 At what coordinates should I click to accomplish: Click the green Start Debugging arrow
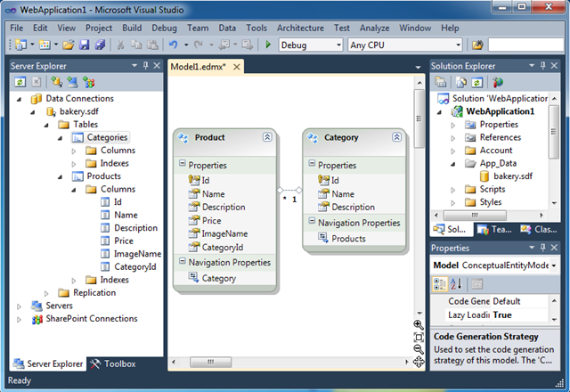(268, 45)
